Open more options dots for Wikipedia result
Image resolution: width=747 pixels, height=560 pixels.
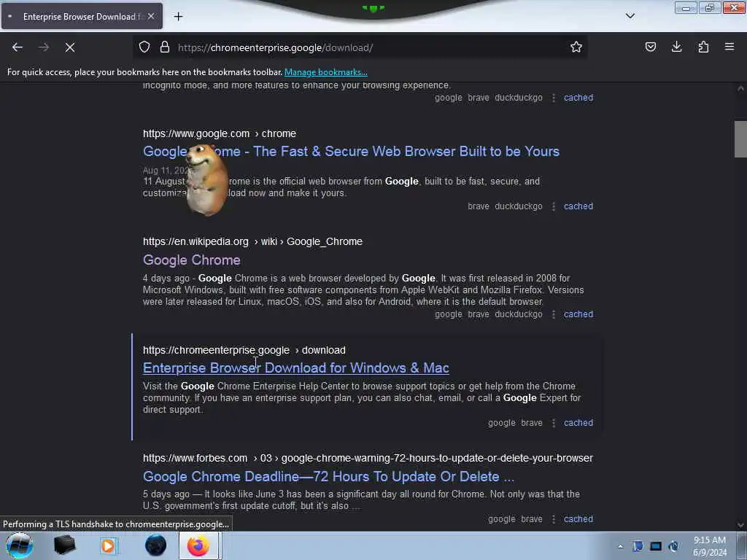coord(554,314)
